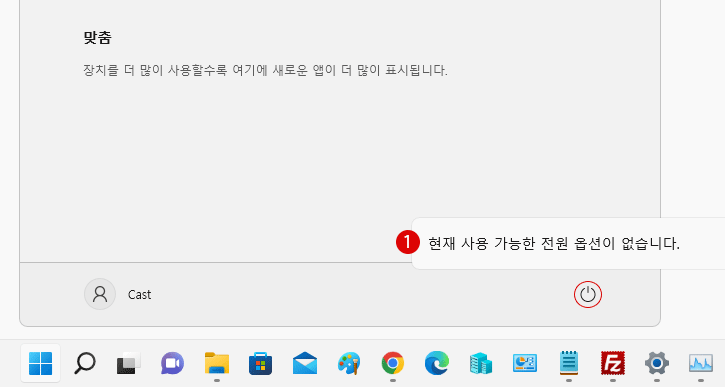Open Task View in the taskbar

129,363
